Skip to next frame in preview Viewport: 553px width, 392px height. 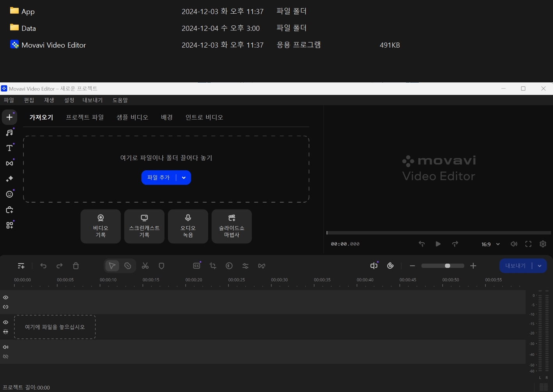coord(455,244)
